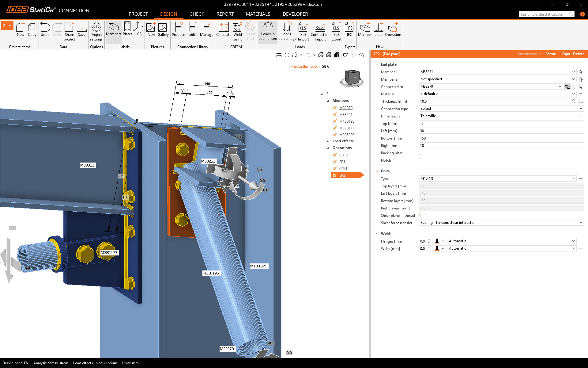Screen dimensions: 588x368
Task: Enable the Backing plate checkbox
Action: (420, 153)
